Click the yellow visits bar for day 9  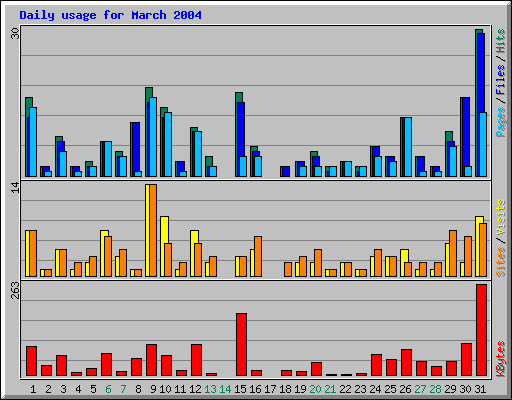tap(147, 230)
